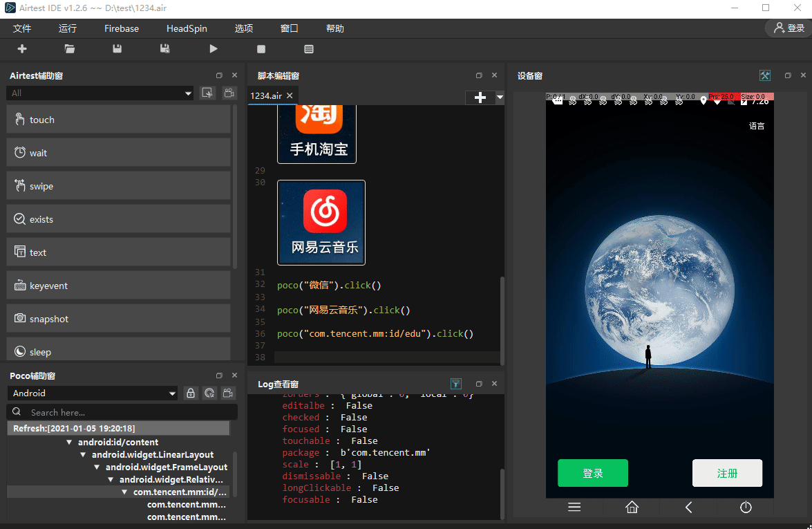Select the touch command
Image resolution: width=812 pixels, height=529 pixels.
pos(119,120)
